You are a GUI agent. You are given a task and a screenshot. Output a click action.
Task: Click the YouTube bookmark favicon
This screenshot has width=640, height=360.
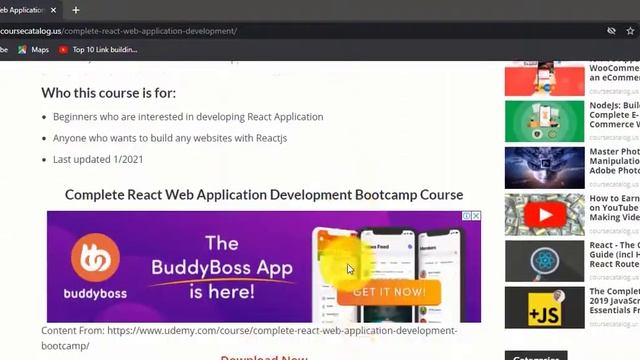point(63,50)
